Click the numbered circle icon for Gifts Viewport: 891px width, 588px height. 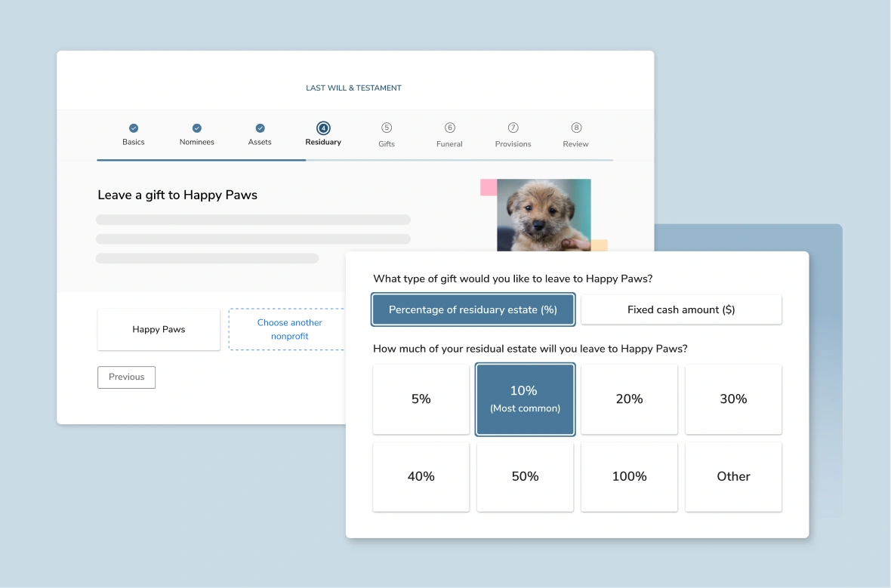(386, 128)
